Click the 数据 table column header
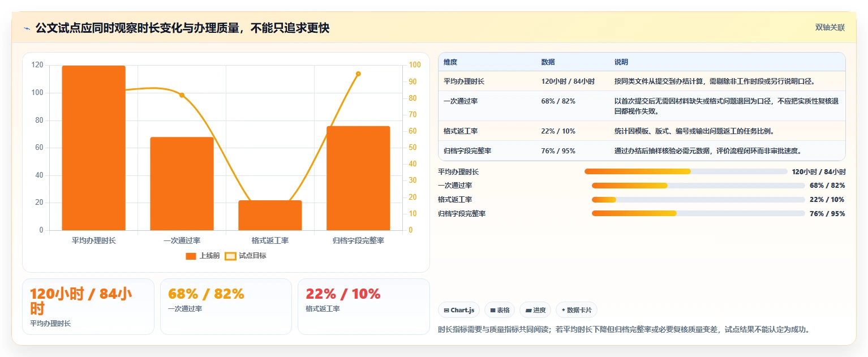The height and width of the screenshot is (357, 868). (548, 62)
